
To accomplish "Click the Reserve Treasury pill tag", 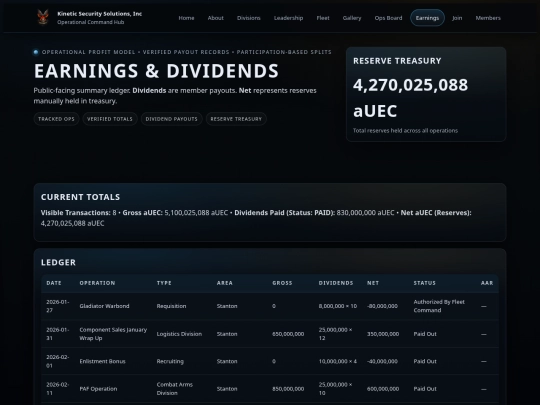I will (x=236, y=119).
